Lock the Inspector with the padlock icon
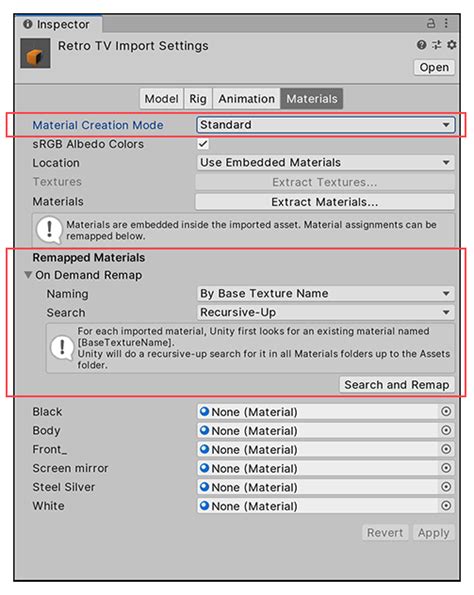Viewport: 474px width, 595px height. 430,24
